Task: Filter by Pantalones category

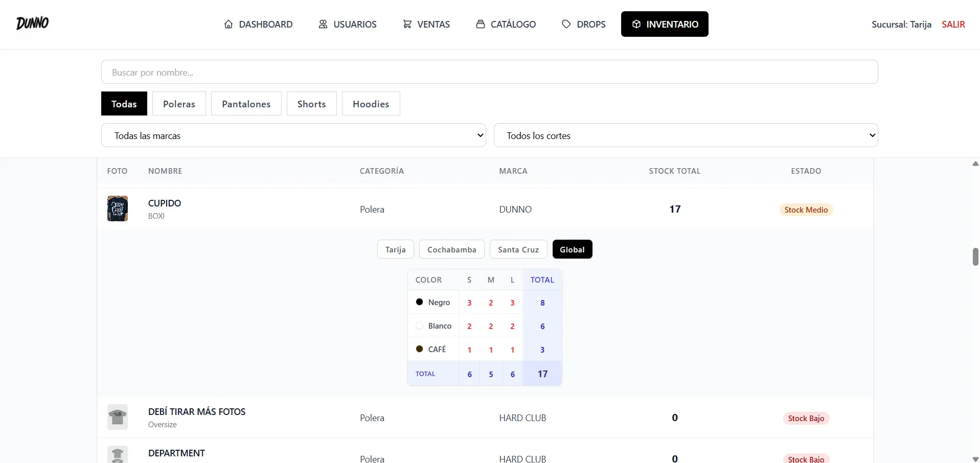Action: coord(246,104)
